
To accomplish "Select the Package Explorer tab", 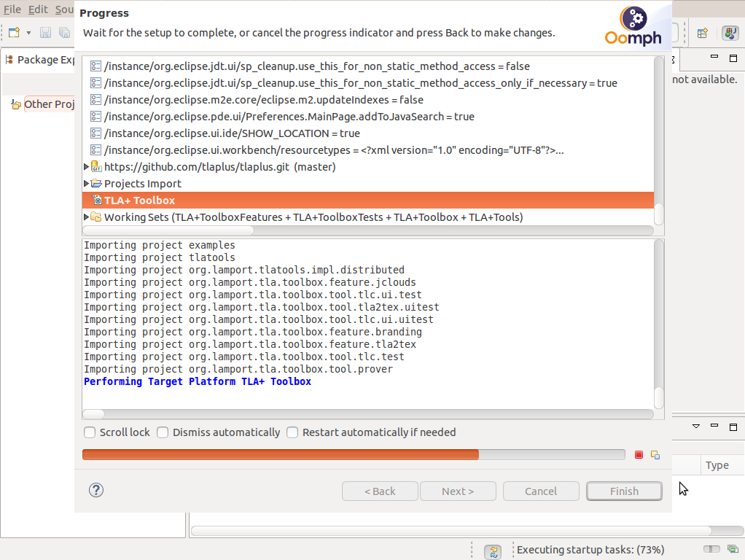I will pos(40,59).
